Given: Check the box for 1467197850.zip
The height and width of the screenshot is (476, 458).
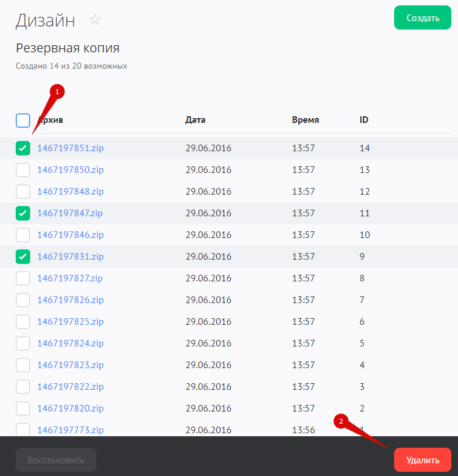Looking at the screenshot, I should pos(23,170).
